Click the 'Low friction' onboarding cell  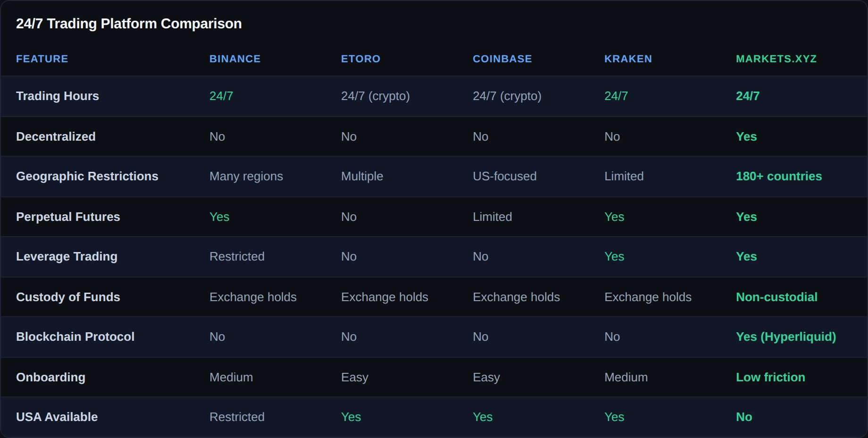[770, 377]
